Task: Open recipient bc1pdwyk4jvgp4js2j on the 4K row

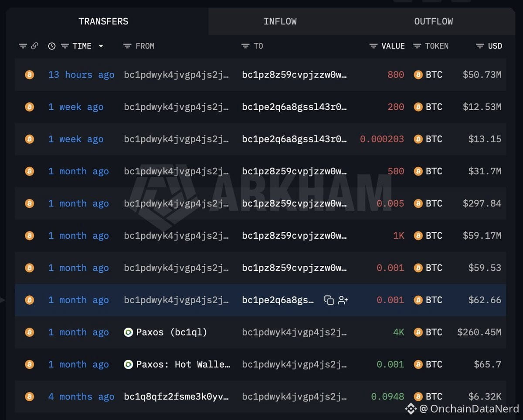Action: tap(294, 332)
